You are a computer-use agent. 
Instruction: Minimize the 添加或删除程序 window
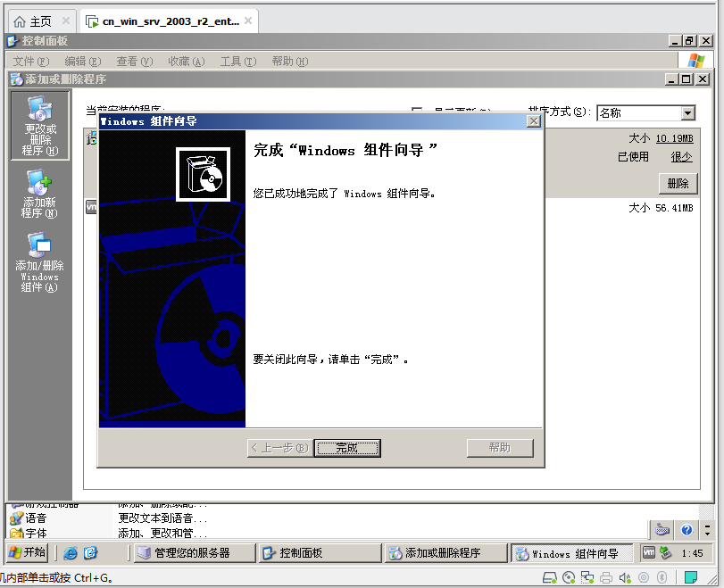pos(671,79)
